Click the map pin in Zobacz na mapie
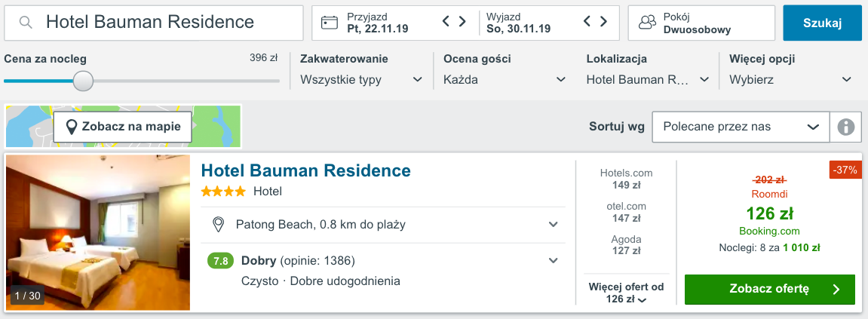Viewport: 868px width, 319px height. pyautogui.click(x=71, y=127)
